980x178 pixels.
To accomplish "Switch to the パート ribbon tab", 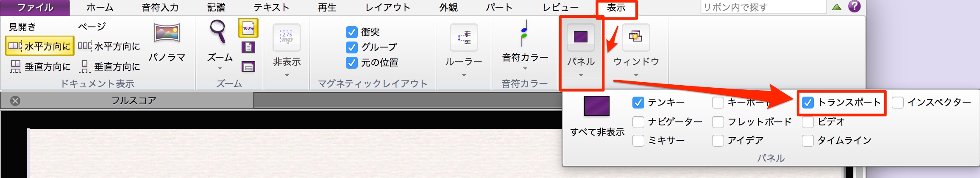I will pyautogui.click(x=499, y=8).
